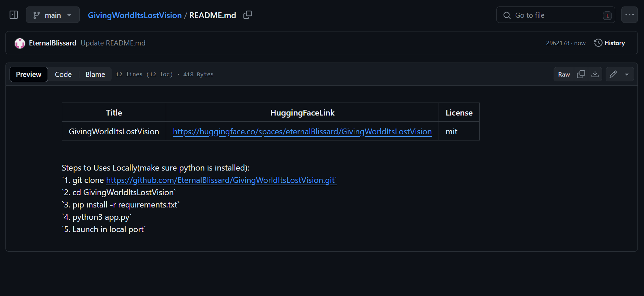Viewport: 644px width, 296px height.
Task: Click EternalBlissard user avatar
Action: point(20,43)
